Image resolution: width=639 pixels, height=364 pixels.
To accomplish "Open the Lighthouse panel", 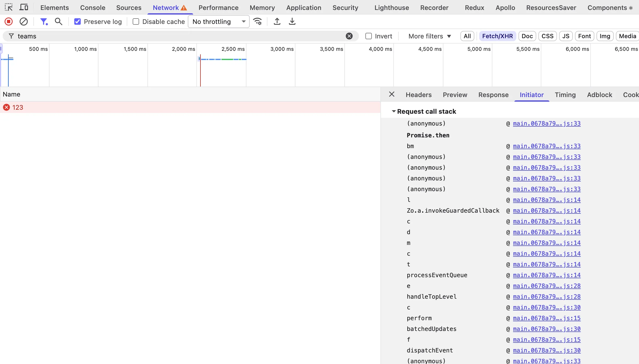I will tap(391, 8).
